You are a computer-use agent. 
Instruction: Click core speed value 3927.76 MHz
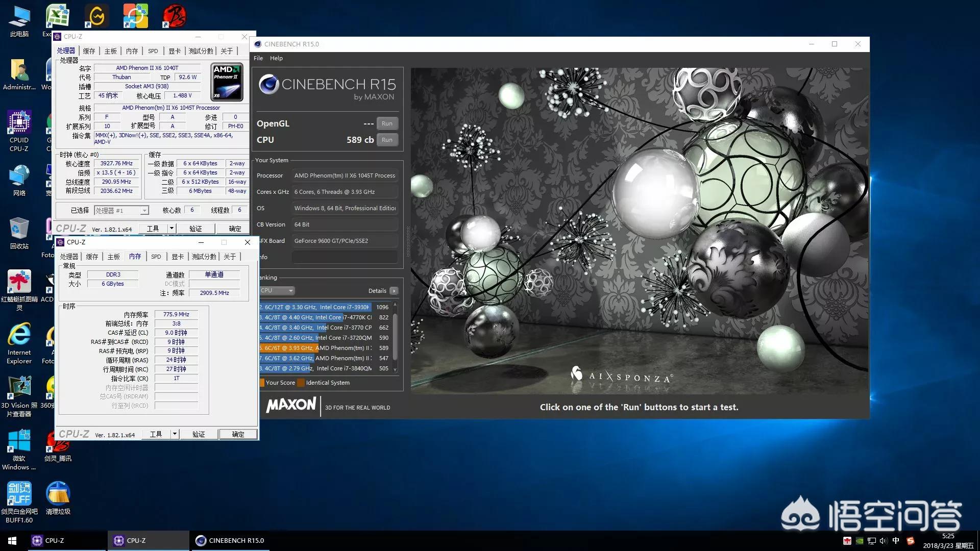116,164
